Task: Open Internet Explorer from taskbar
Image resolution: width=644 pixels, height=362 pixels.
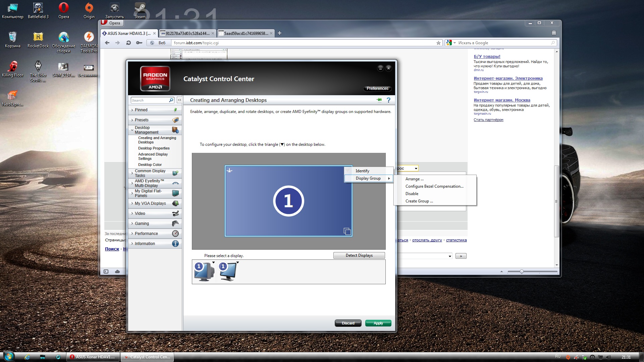Action: [x=27, y=357]
